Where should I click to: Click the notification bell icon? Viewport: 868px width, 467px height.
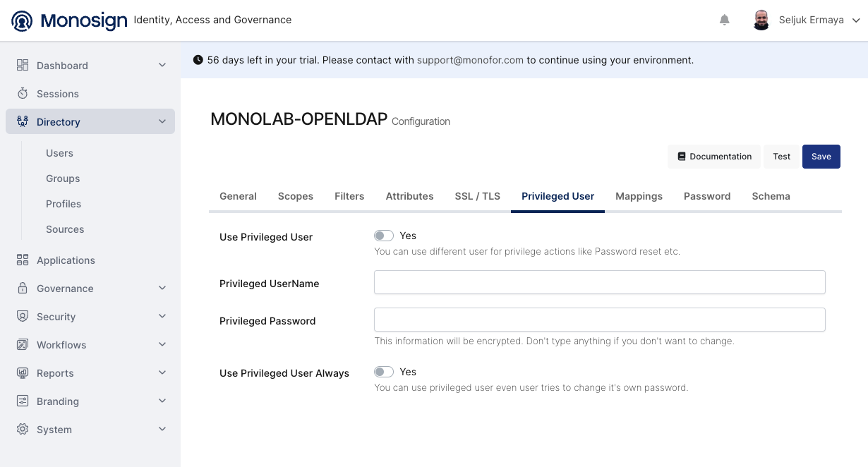point(724,20)
